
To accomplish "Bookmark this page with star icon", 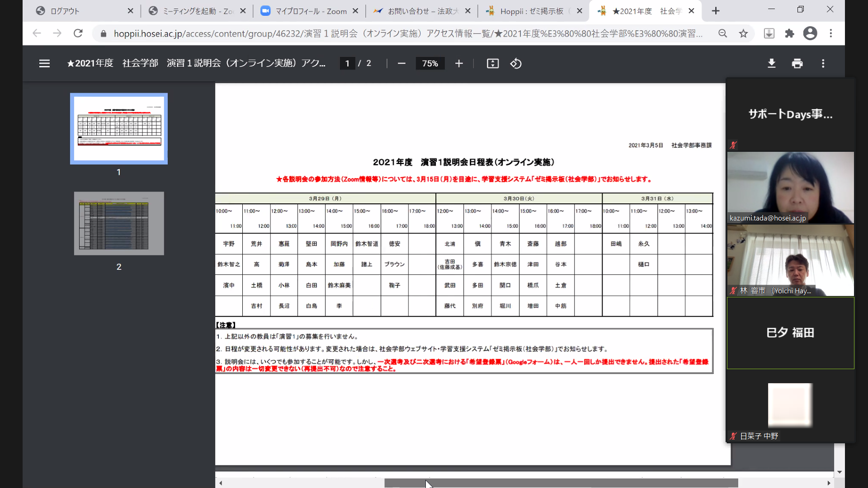I will coord(743,33).
